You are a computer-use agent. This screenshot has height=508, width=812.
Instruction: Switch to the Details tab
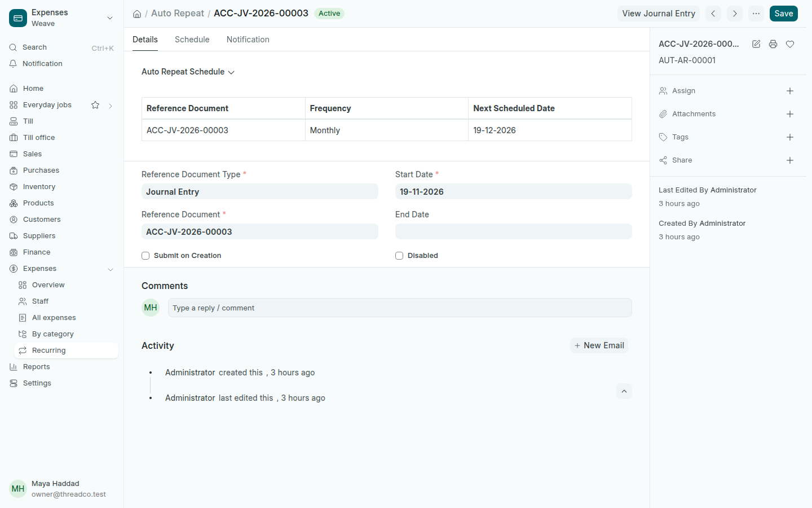(145, 40)
